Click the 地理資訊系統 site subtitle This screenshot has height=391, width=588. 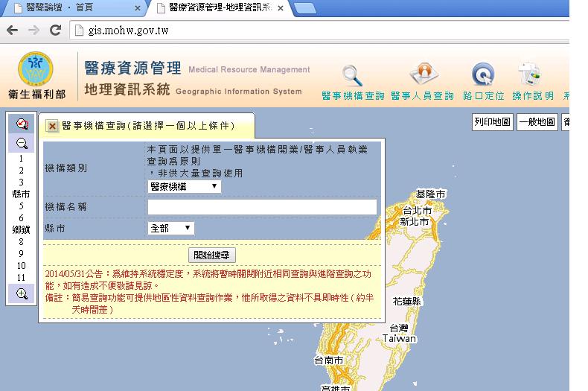point(127,89)
